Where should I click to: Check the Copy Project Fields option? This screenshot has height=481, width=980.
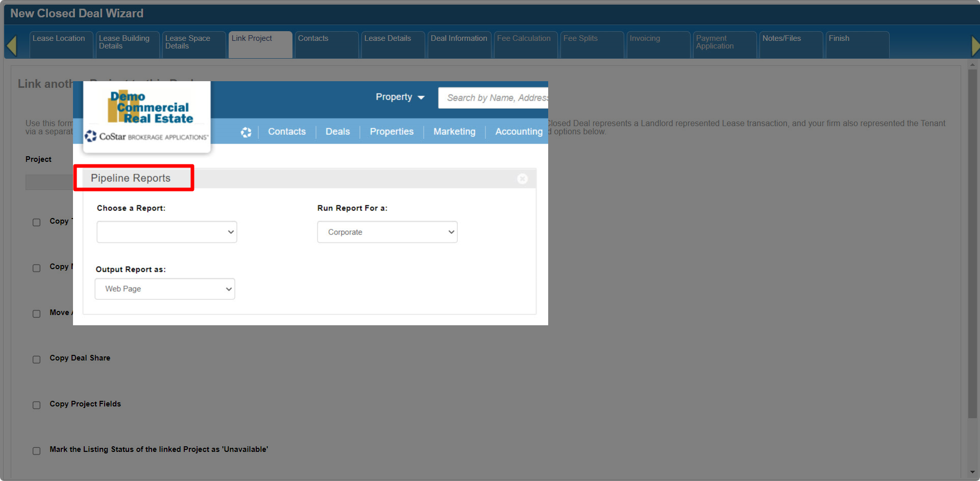tap(37, 405)
